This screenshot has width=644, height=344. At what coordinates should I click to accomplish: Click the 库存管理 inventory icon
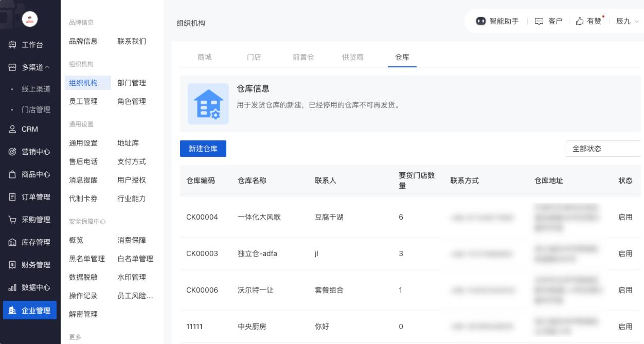click(x=12, y=242)
